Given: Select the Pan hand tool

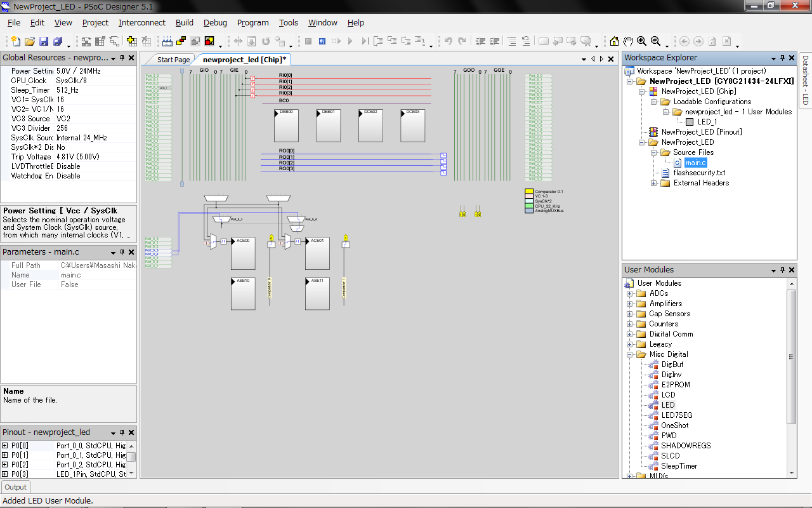Looking at the screenshot, I should pyautogui.click(x=628, y=41).
